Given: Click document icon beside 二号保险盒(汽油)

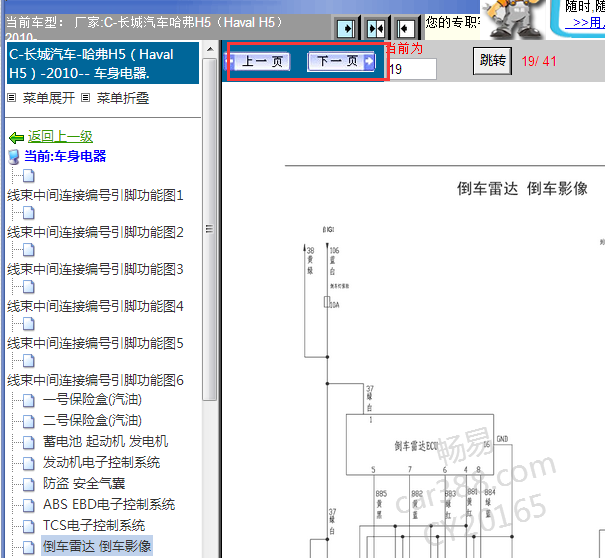Looking at the screenshot, I should 29,421.
